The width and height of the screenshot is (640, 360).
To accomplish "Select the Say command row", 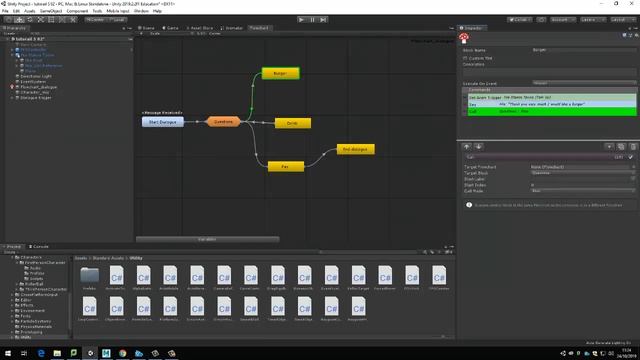I will (x=551, y=104).
